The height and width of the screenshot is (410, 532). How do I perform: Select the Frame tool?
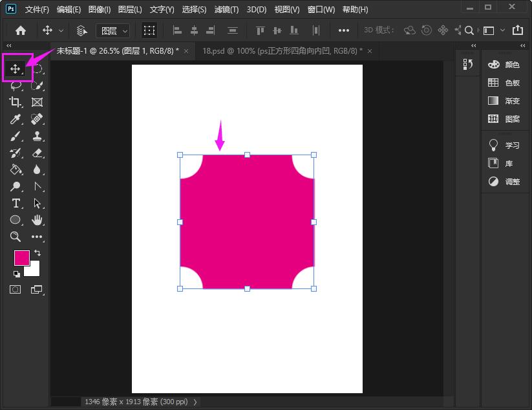(x=37, y=102)
